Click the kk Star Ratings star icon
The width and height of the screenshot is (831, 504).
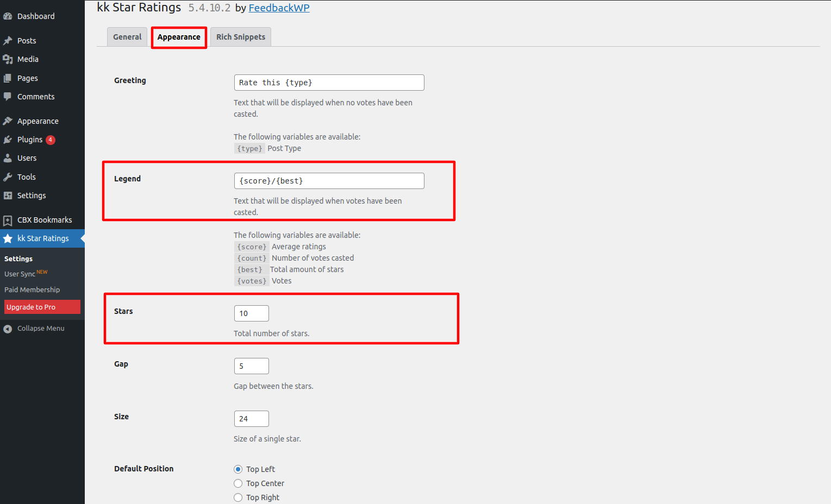8,238
